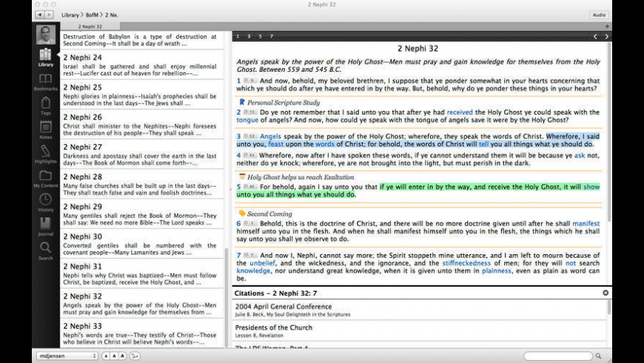Click the Holy Ghost helps us note icon
The height and width of the screenshot is (363, 644).
[x=242, y=177]
